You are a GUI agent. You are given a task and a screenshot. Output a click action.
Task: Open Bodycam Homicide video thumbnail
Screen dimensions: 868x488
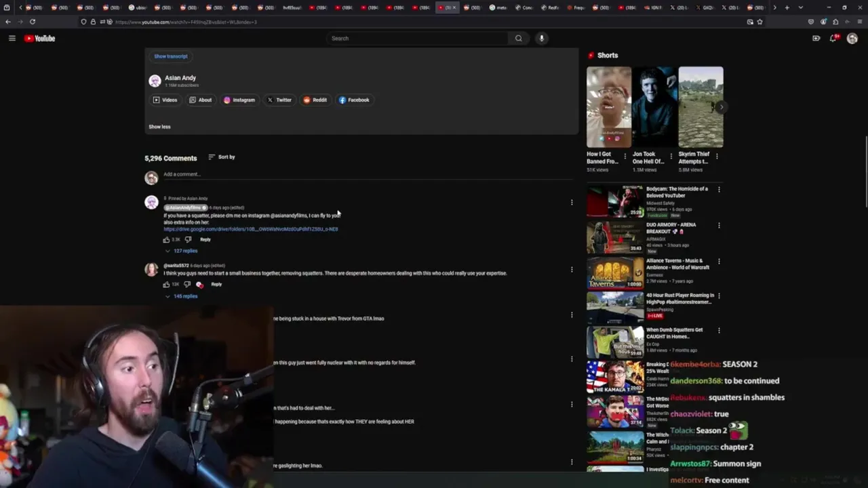coord(615,201)
